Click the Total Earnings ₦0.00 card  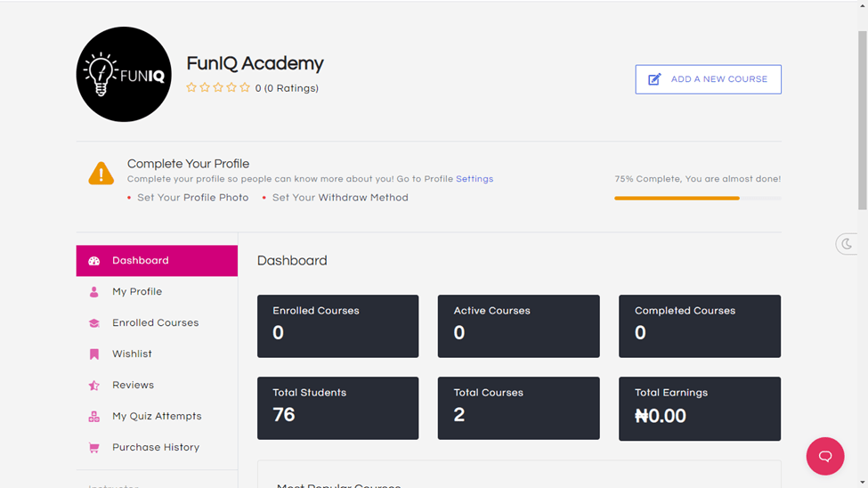click(700, 409)
